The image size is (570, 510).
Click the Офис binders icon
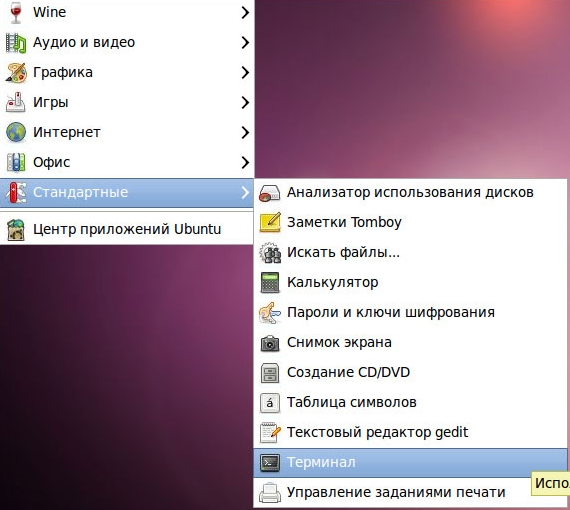pos(16,162)
